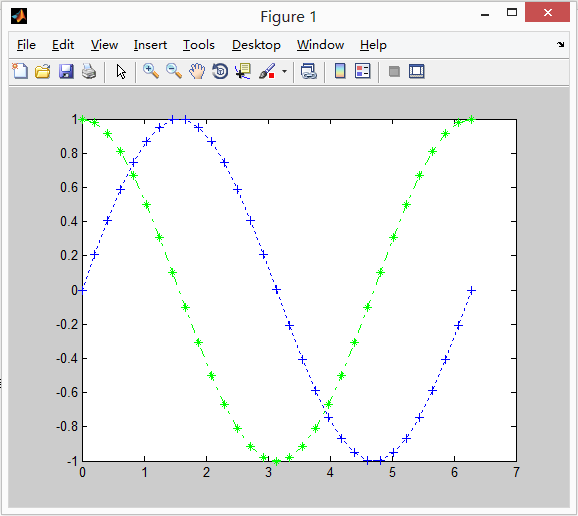This screenshot has width=578, height=516.
Task: Toggle the Brush data tool
Action: [x=267, y=71]
